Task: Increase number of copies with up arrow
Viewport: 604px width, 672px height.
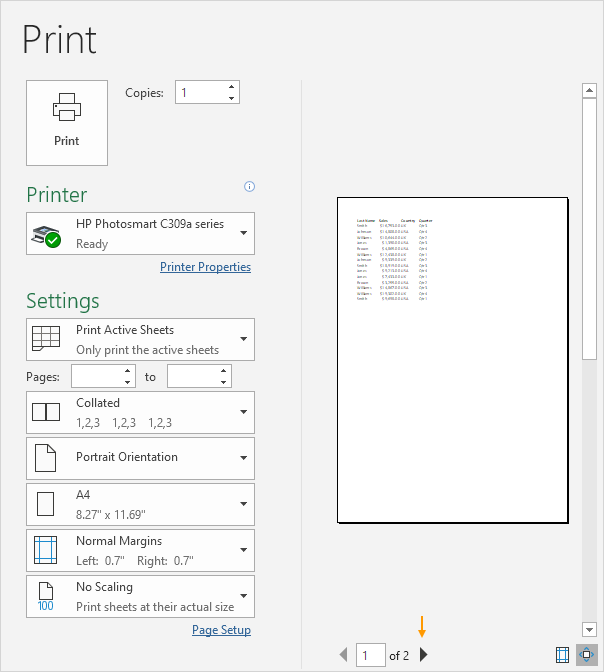Action: click(232, 87)
